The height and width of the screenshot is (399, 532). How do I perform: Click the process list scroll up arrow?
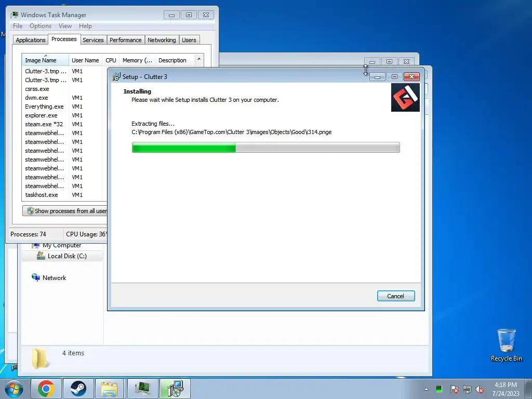click(199, 59)
